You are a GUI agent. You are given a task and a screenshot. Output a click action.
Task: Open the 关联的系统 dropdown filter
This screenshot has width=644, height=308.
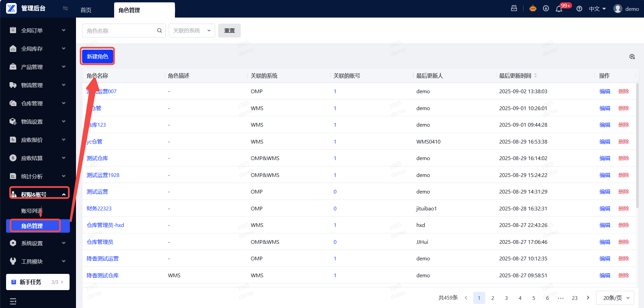tap(192, 31)
